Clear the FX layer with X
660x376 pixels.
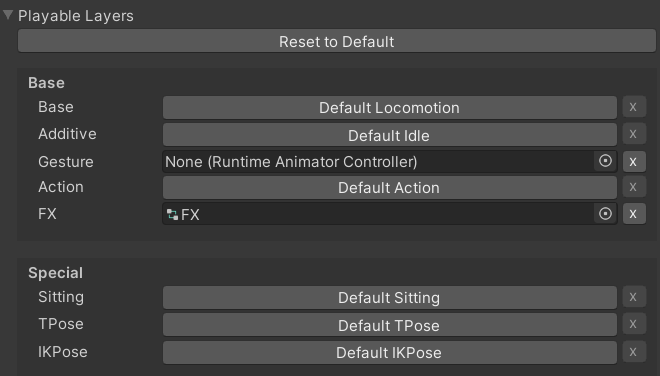pyautogui.click(x=634, y=213)
